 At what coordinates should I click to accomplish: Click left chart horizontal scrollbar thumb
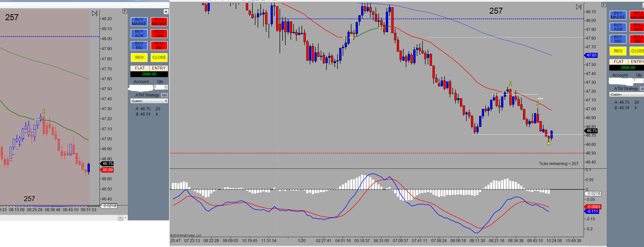click(120, 218)
